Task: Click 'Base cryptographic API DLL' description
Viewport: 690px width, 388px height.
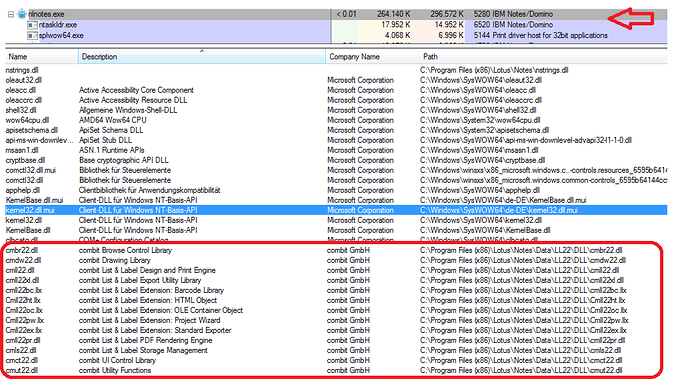Action: pyautogui.click(x=124, y=160)
